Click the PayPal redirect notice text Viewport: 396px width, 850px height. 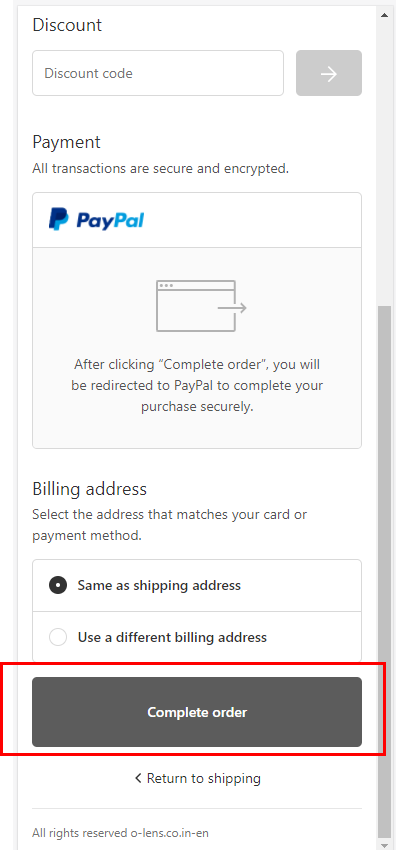(197, 385)
